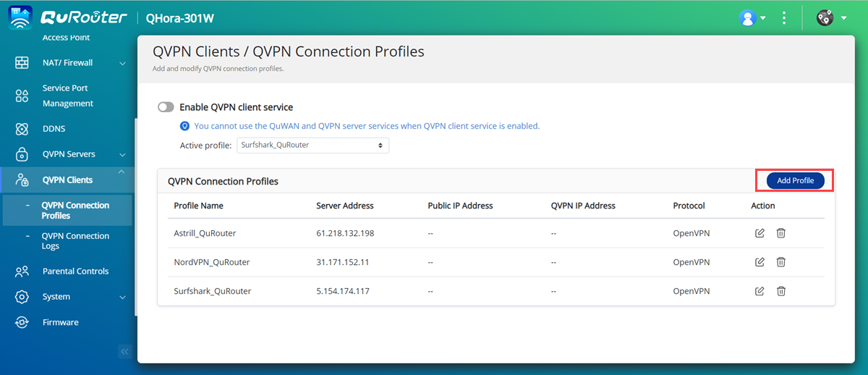868x375 pixels.
Task: Go to Access Point menu item
Action: click(66, 38)
